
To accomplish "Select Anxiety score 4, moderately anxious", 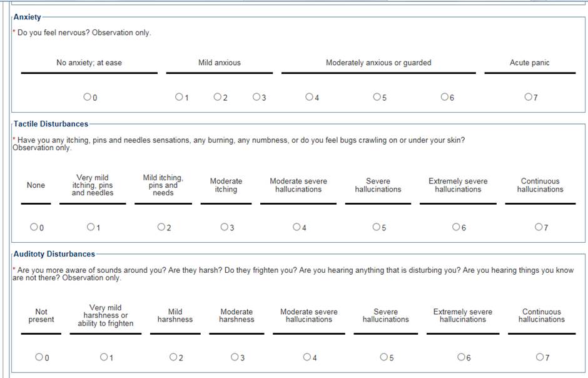I will [x=309, y=97].
